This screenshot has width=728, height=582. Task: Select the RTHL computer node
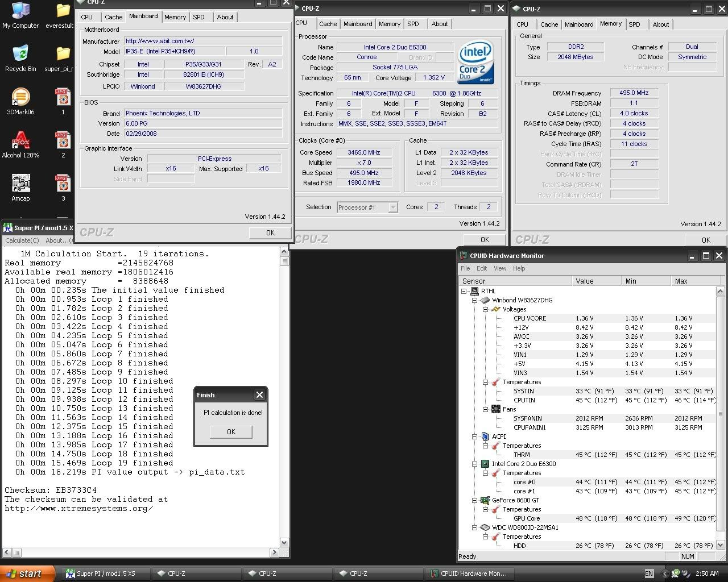click(x=488, y=291)
